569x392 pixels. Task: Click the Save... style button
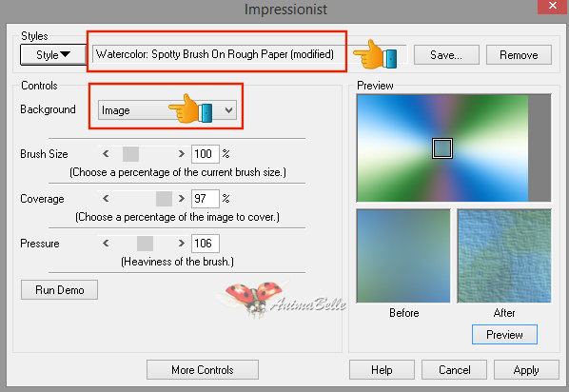point(446,55)
